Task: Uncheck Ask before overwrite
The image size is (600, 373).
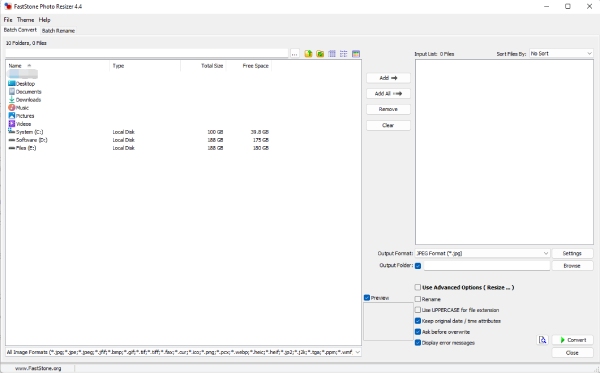Action: click(x=418, y=332)
